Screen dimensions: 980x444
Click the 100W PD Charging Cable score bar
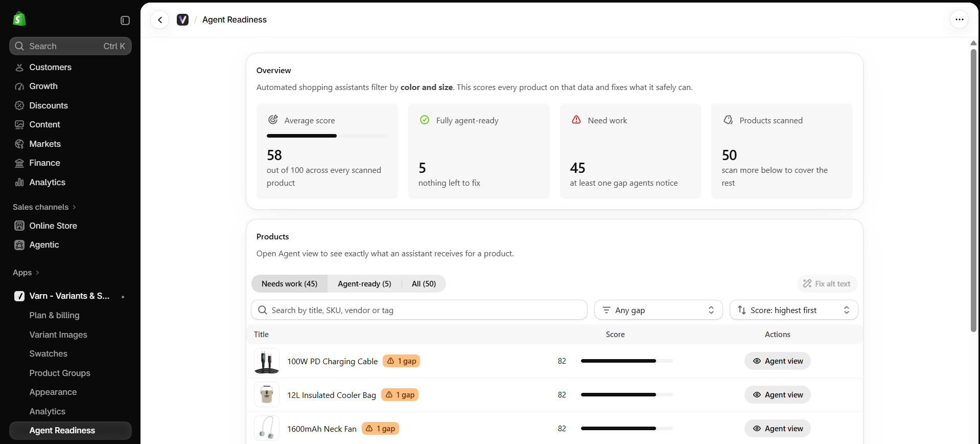[626, 361]
